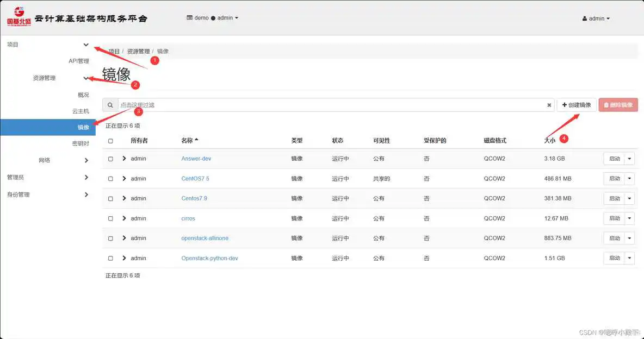Open the admin menu at top right
The image size is (644, 339).
click(x=596, y=18)
